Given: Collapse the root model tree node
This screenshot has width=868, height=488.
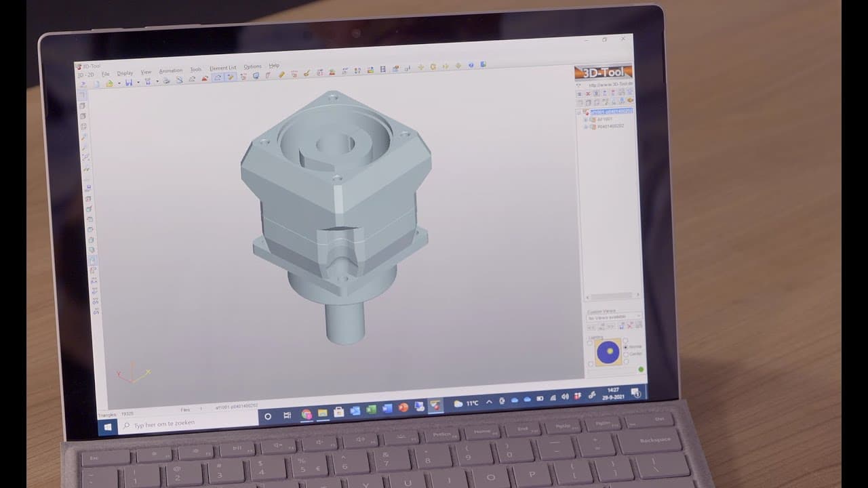Looking at the screenshot, I should tap(578, 112).
